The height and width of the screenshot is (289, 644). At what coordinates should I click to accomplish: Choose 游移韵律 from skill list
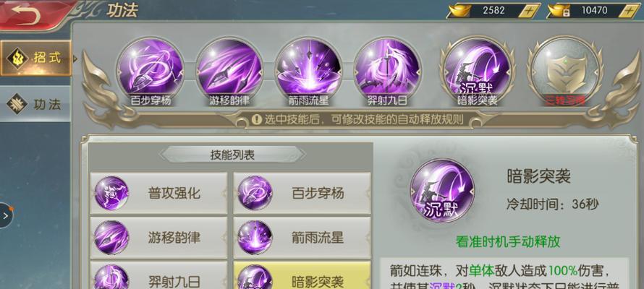point(158,238)
